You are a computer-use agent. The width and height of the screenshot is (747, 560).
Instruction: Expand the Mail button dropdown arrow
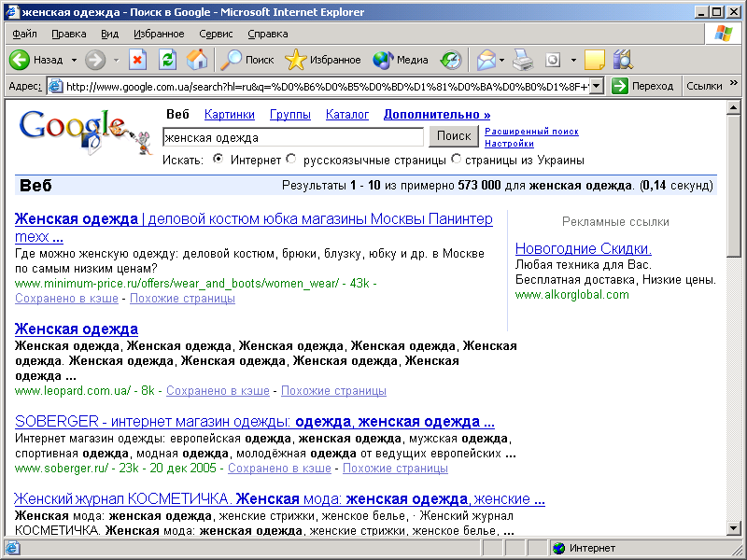coord(501,60)
